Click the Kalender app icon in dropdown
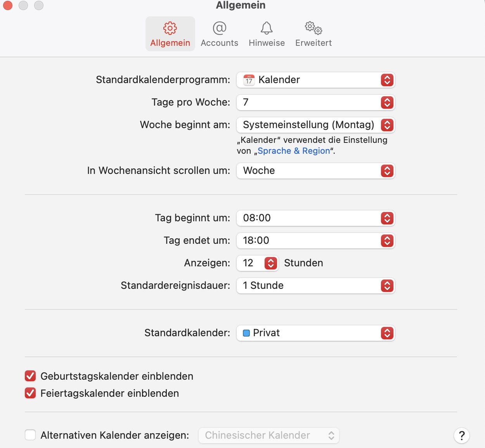Viewport: 485px width, 448px height. tap(249, 80)
